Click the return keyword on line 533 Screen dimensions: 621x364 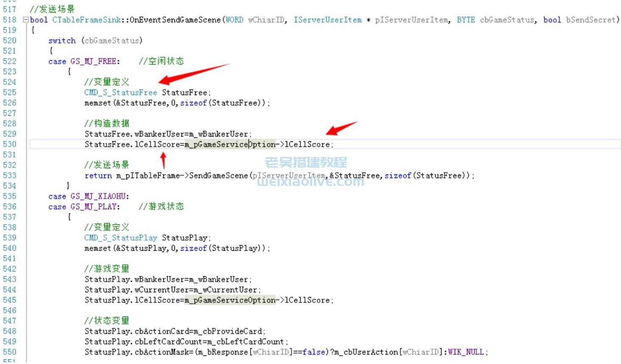[98, 176]
